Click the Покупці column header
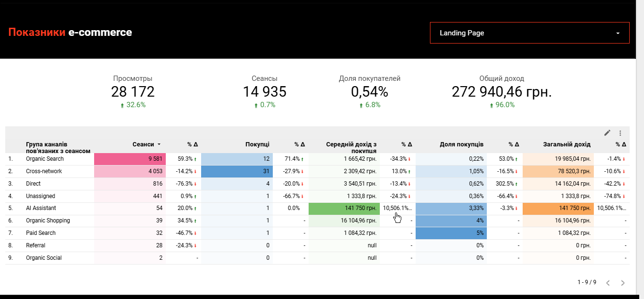Viewport: 644px width, 299px height. (x=257, y=144)
